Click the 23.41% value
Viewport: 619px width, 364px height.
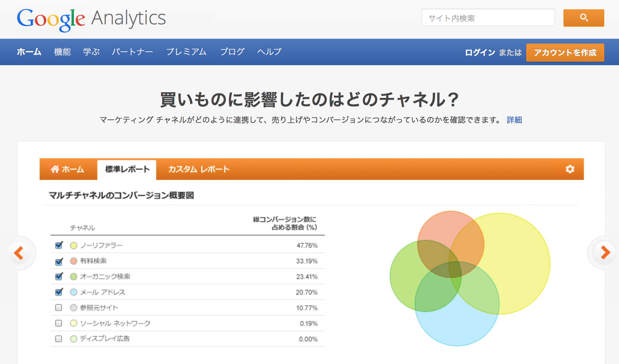click(x=307, y=277)
